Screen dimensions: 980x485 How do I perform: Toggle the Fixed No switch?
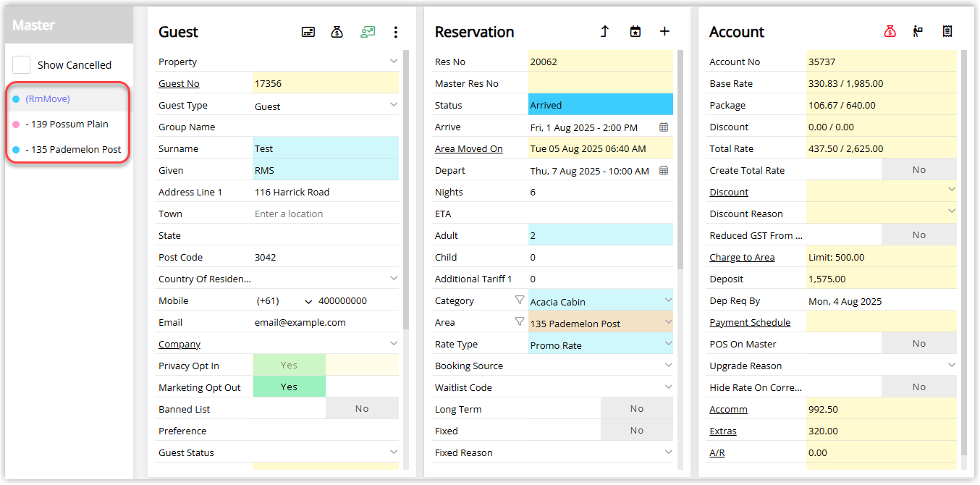637,431
